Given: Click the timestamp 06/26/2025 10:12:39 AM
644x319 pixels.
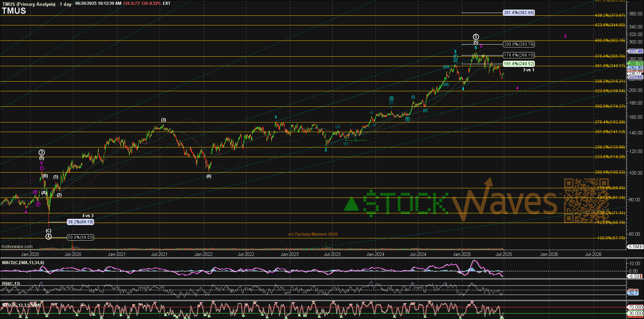Looking at the screenshot, I should (98, 3).
